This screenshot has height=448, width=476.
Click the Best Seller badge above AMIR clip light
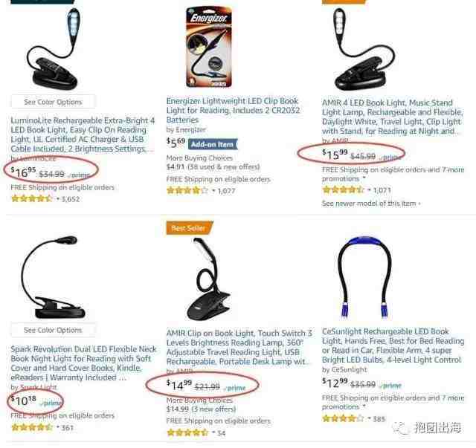pos(190,228)
